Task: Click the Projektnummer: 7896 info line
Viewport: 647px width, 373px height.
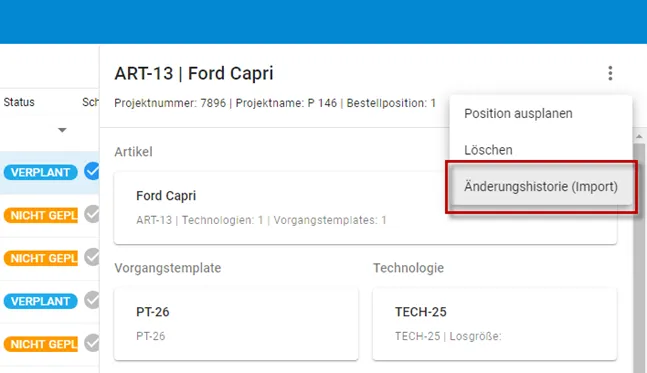Action: [x=275, y=103]
